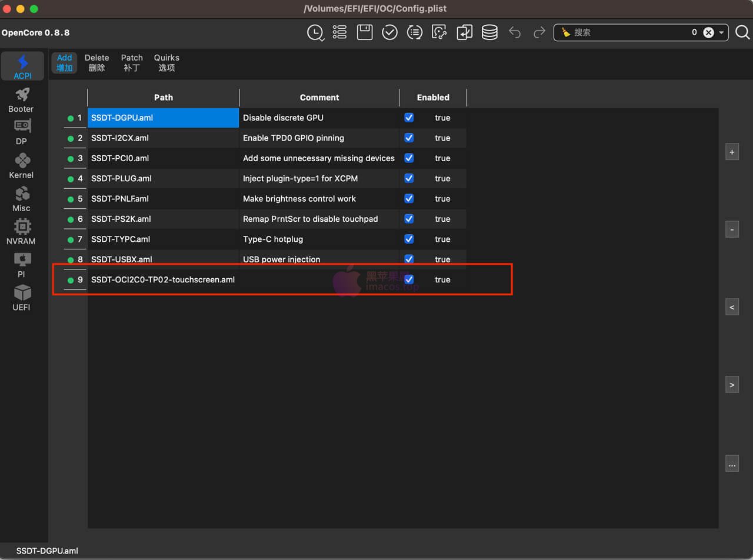
Task: Click the plus add-row button
Action: [732, 152]
